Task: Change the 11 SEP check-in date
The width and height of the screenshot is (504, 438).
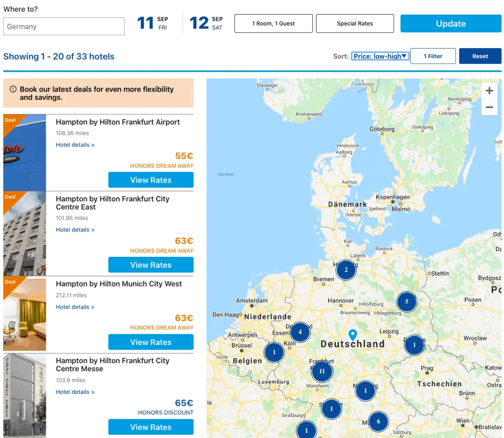Action: pyautogui.click(x=153, y=23)
